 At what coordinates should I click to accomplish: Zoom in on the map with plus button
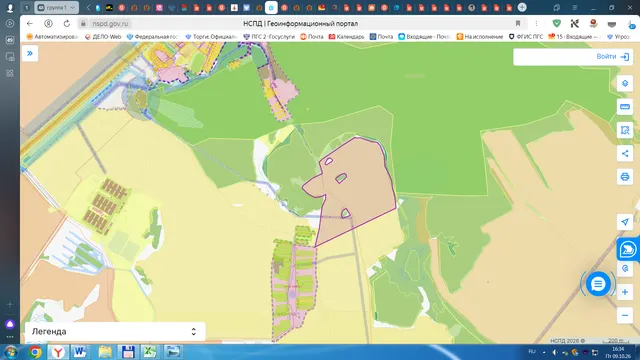[624, 292]
